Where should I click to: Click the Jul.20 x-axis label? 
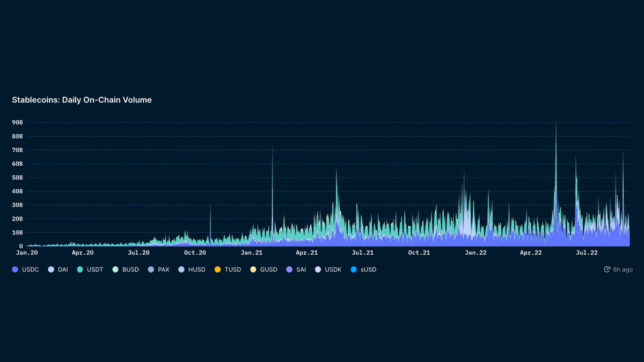click(138, 252)
